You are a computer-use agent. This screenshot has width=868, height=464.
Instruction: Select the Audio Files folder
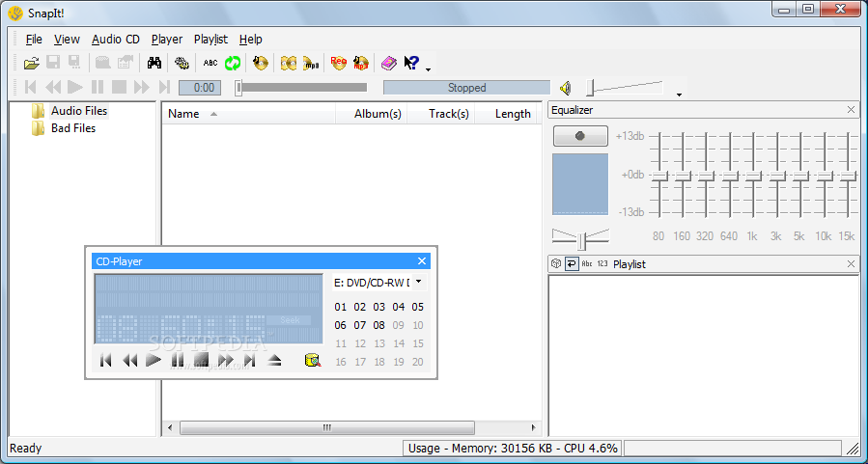(79, 111)
